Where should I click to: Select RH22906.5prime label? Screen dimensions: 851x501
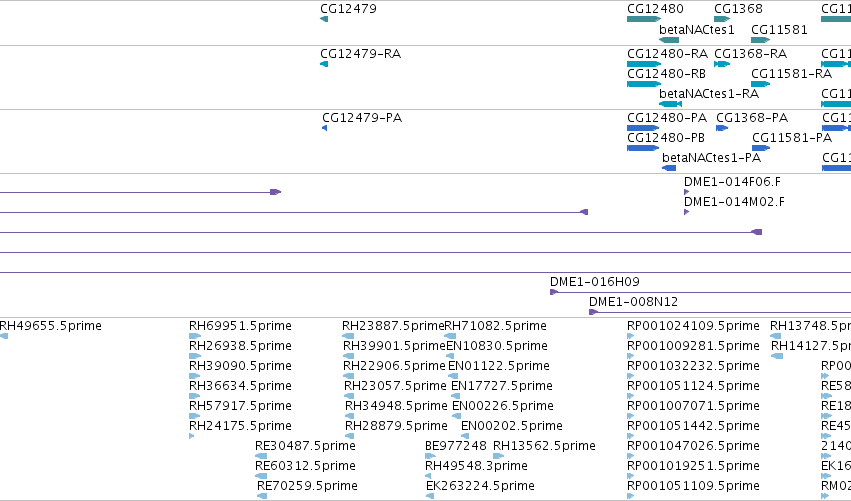point(394,366)
